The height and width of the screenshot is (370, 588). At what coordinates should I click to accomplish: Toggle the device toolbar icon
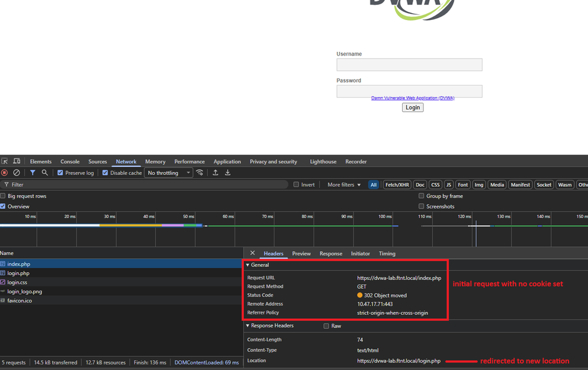point(17,161)
